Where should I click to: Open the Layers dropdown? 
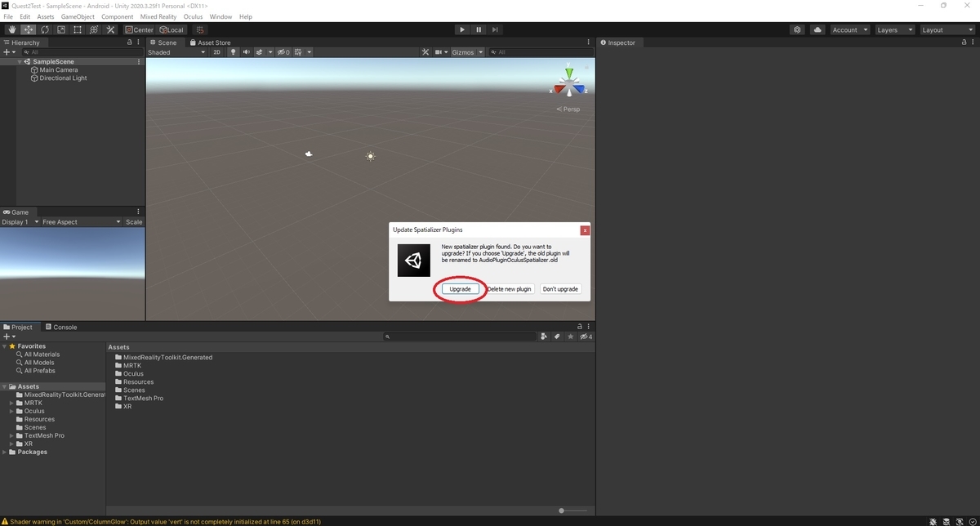894,30
